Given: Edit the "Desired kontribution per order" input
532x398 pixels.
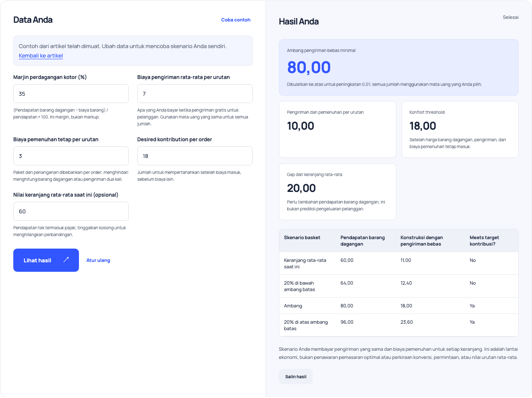Looking at the screenshot, I should click(195, 156).
